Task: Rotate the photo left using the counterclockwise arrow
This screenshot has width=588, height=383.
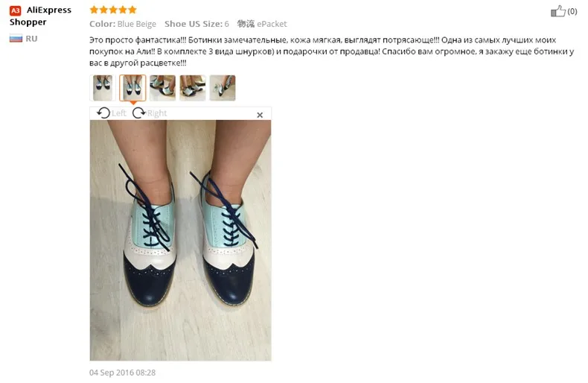Action: pyautogui.click(x=103, y=113)
